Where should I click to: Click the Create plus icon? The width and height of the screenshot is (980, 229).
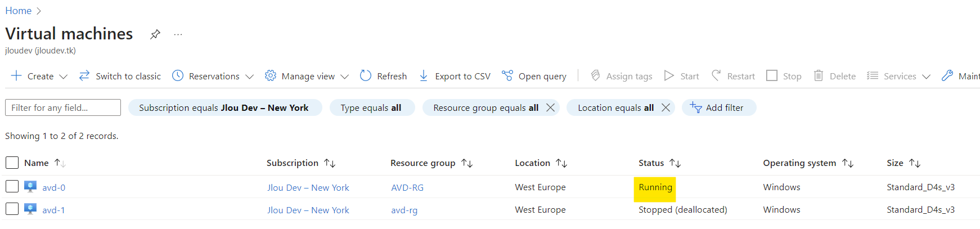[16, 75]
